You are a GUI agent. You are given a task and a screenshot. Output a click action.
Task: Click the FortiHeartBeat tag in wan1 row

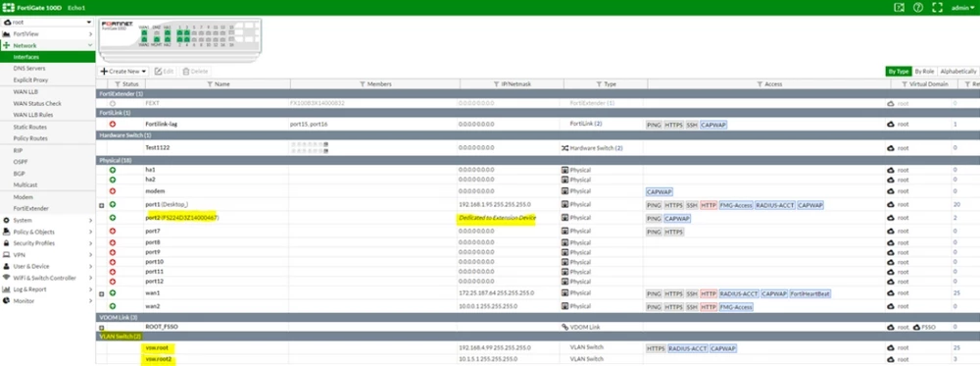809,293
